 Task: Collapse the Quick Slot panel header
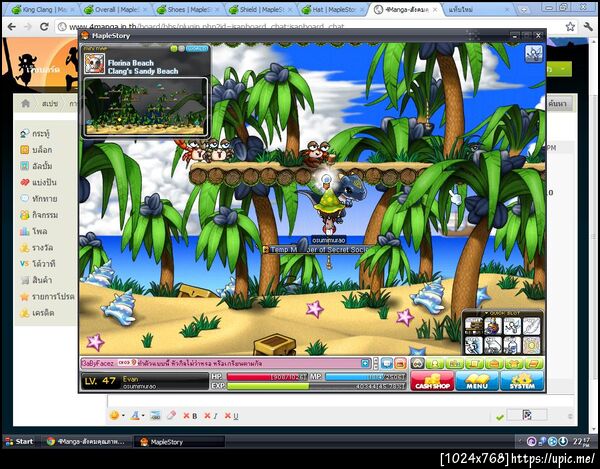click(502, 313)
